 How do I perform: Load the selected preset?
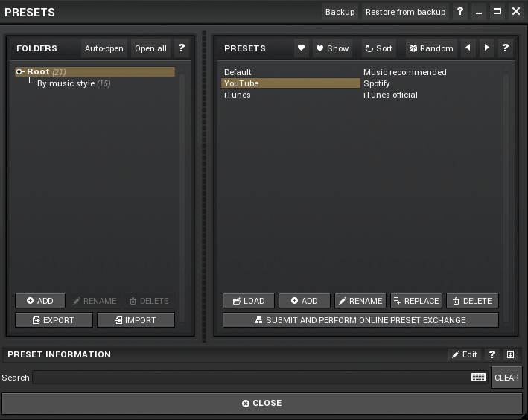click(249, 301)
